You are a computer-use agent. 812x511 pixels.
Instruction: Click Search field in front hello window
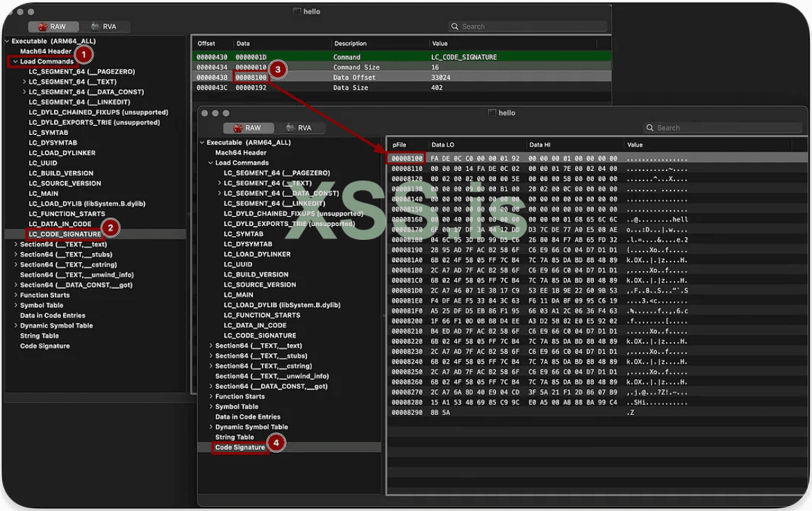click(722, 128)
